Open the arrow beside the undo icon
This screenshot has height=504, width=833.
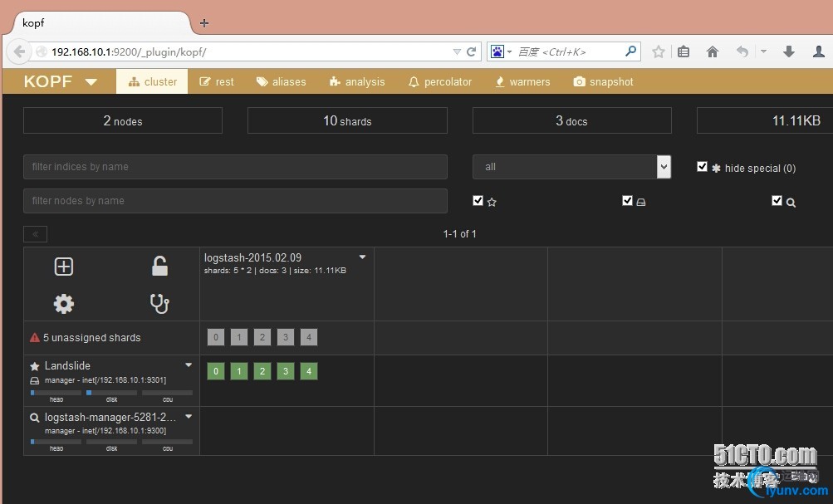(x=763, y=51)
